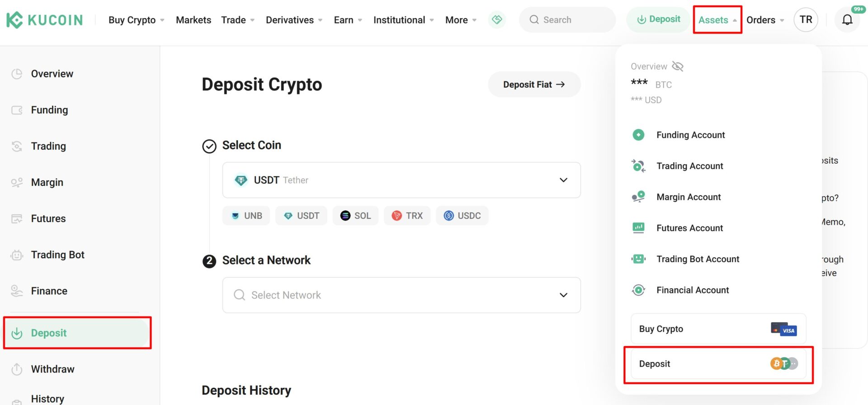The image size is (868, 405).
Task: Open the Orders dropdown menu
Action: pos(765,20)
